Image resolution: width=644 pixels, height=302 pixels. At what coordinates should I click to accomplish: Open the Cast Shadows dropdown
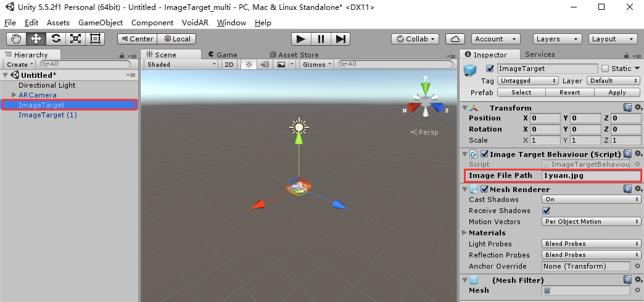[591, 199]
